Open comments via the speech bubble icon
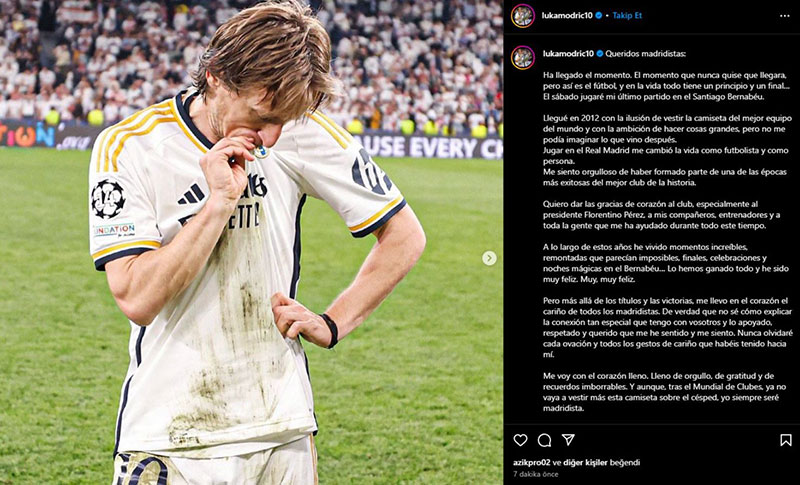Screen dimensions: 800x485 point(544,440)
